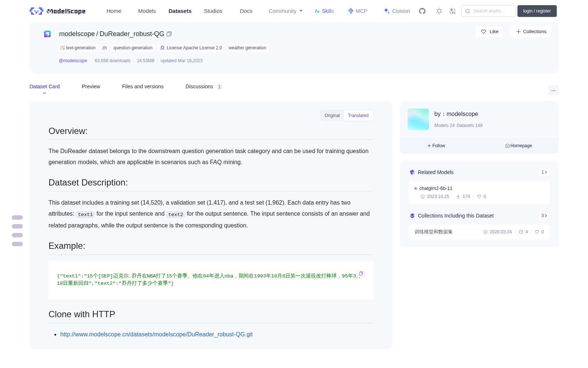Viewport: 588px width, 368px height.
Task: Add dataset to Collections
Action: pos(531,32)
